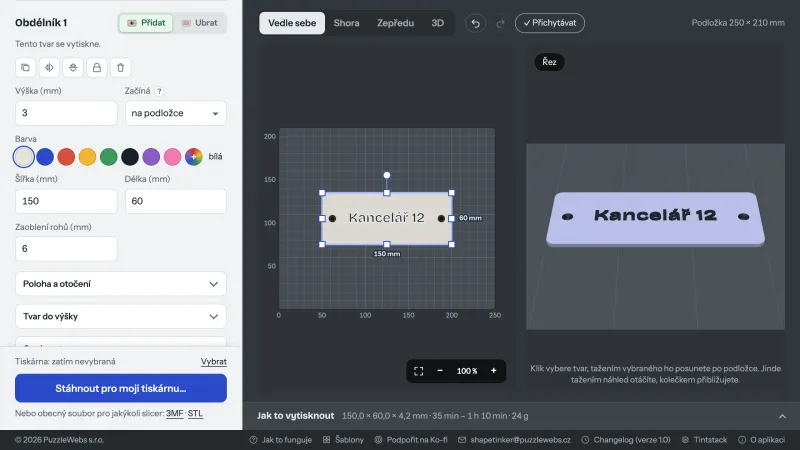Click the Výška (mm) input field

(x=66, y=113)
